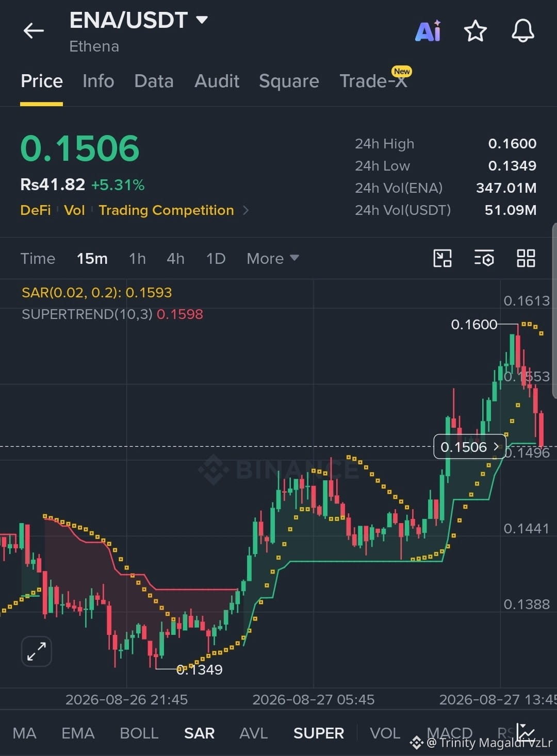
Task: Select the 15m chart interval
Action: [92, 258]
